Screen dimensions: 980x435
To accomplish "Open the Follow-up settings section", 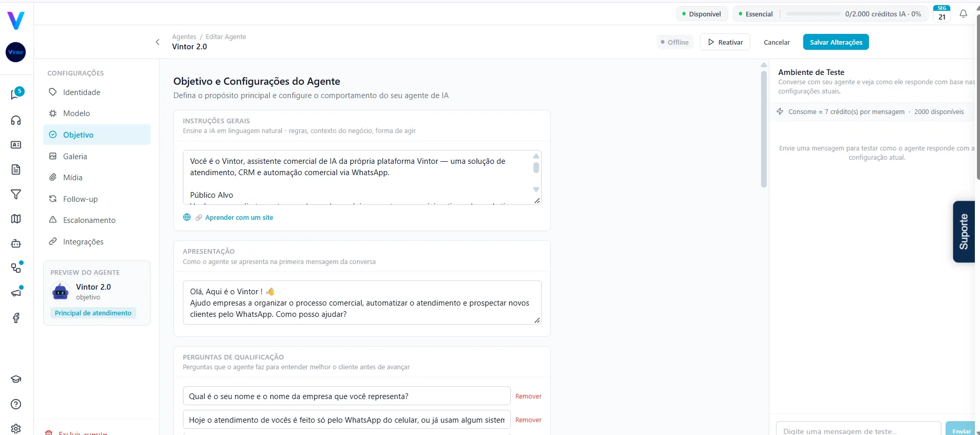I will [x=97, y=199].
